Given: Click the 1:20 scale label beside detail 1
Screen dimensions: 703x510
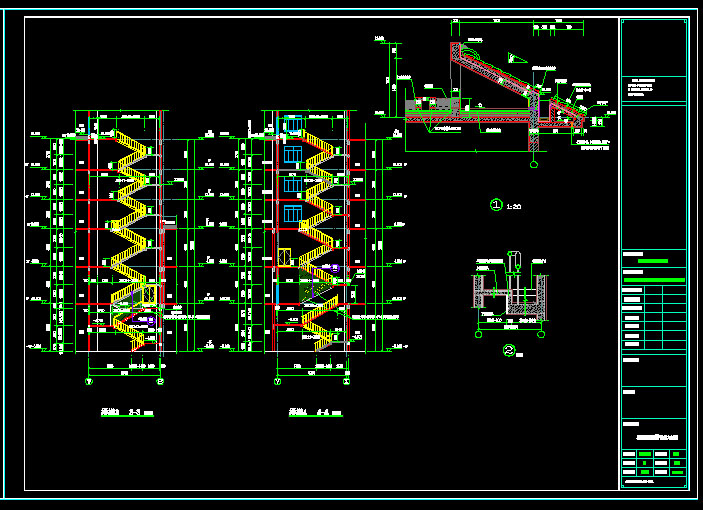Looking at the screenshot, I should (514, 206).
